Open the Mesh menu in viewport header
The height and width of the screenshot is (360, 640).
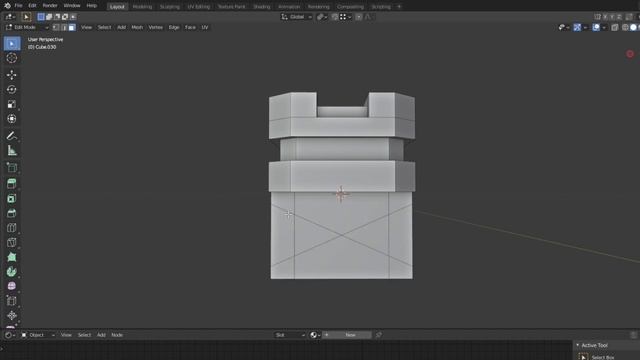point(137,27)
